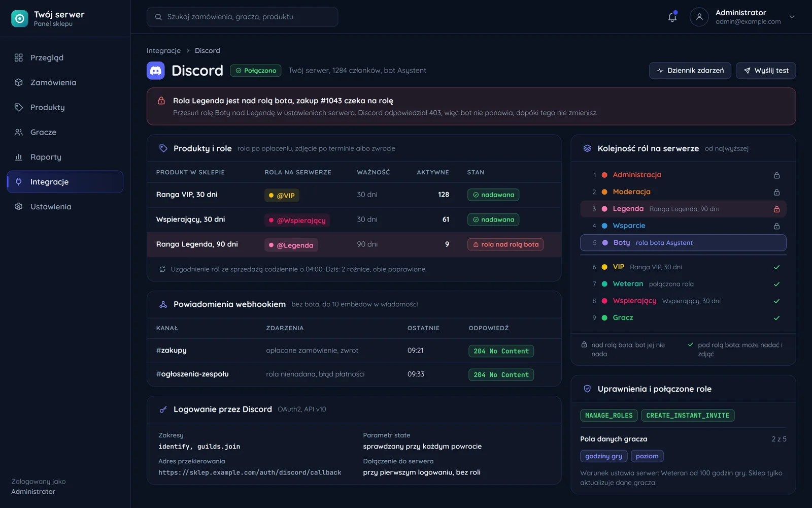Click the 'godziny gry' field chip
The height and width of the screenshot is (508, 812).
point(603,456)
